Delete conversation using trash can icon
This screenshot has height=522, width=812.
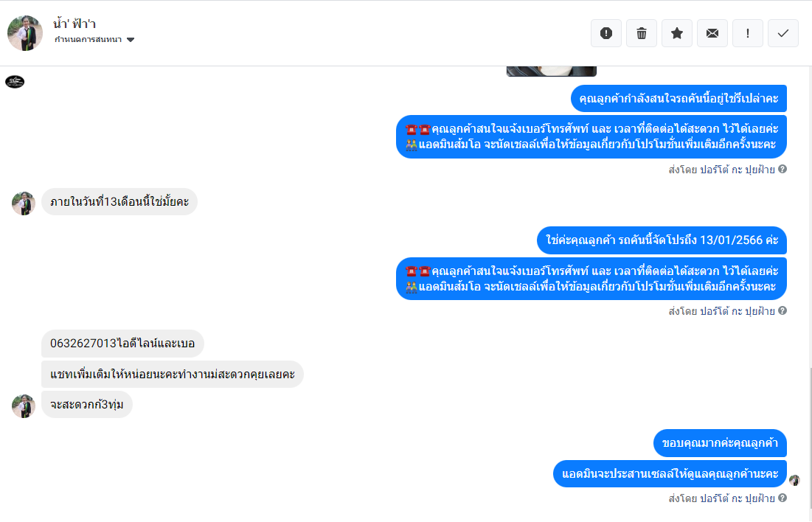pyautogui.click(x=641, y=33)
